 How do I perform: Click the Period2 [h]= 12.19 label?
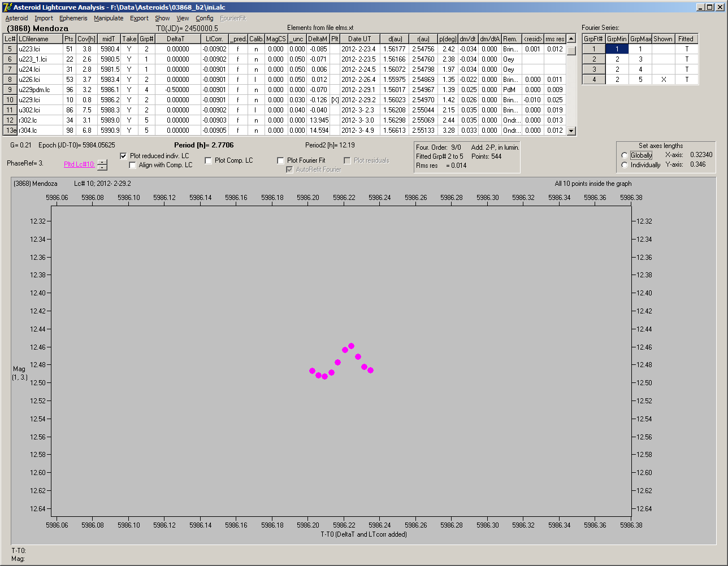pos(330,145)
